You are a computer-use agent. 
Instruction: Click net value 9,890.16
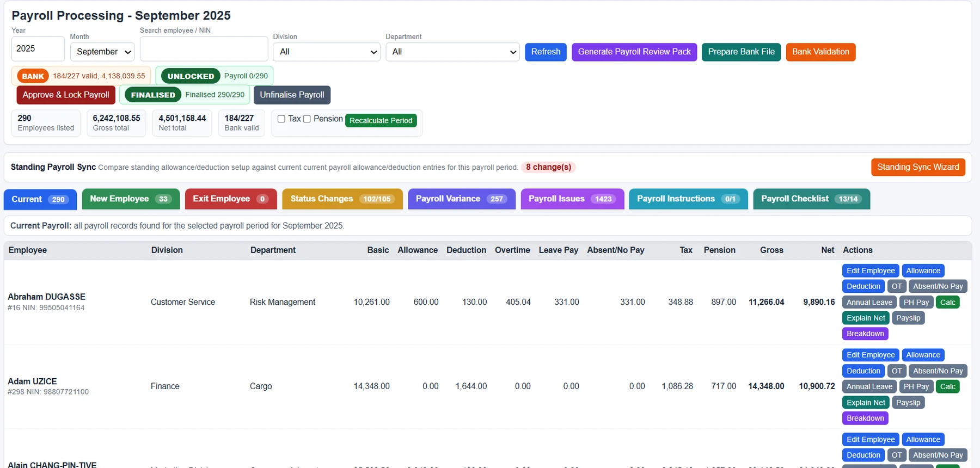[x=819, y=302]
